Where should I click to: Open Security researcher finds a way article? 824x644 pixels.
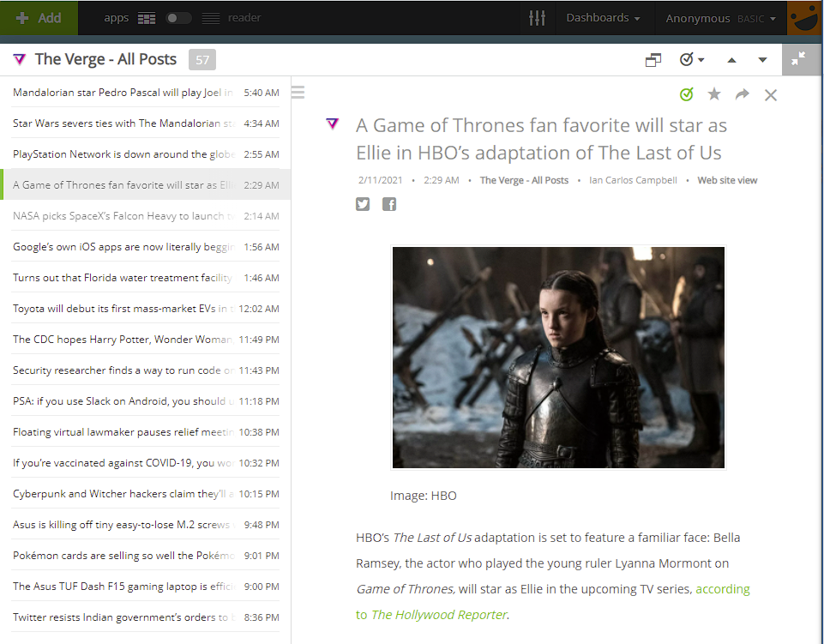point(146,370)
